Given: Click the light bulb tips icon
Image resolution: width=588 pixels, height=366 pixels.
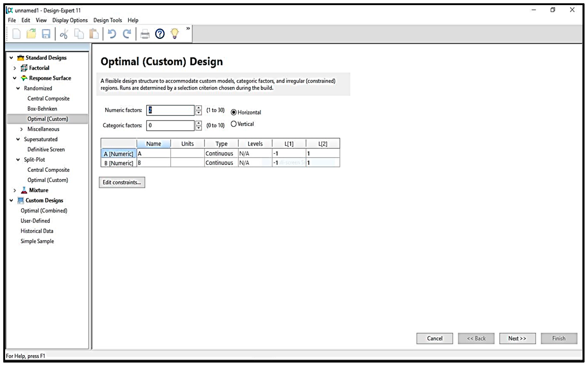Looking at the screenshot, I should (x=175, y=34).
